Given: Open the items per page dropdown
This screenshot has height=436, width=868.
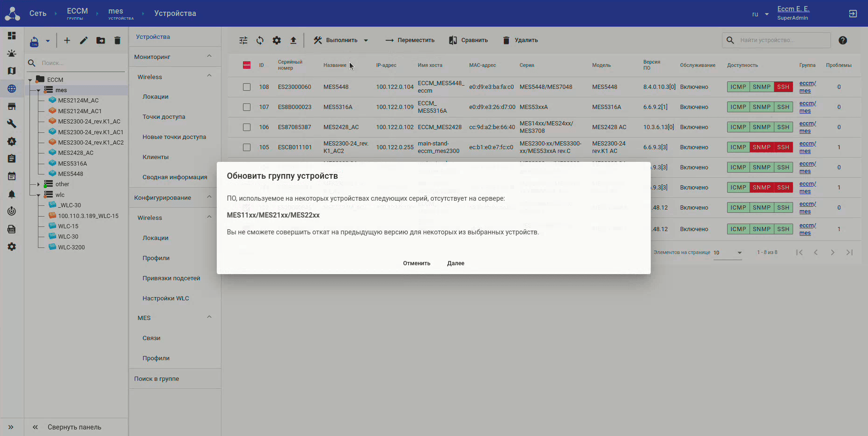Looking at the screenshot, I should tap(728, 253).
